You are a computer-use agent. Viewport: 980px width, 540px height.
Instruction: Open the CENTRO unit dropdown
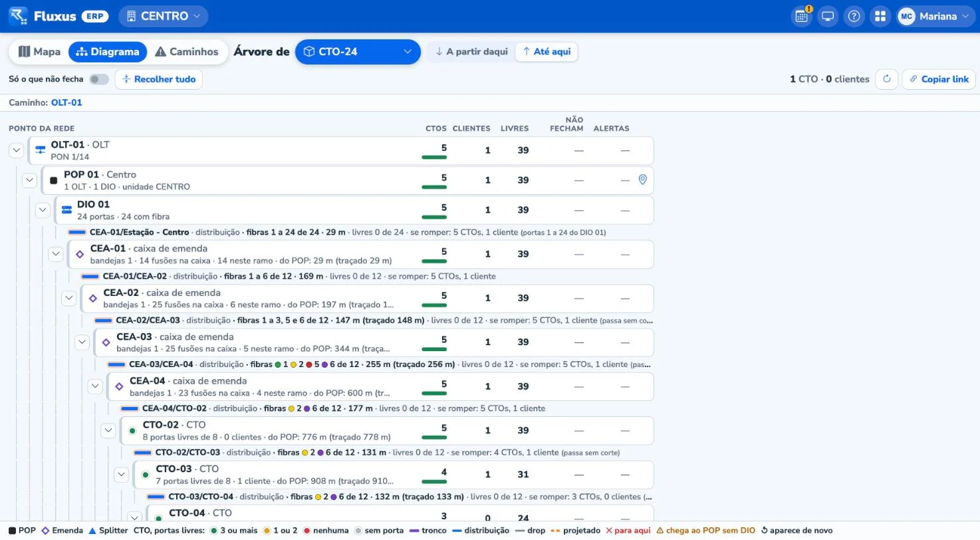tap(163, 16)
